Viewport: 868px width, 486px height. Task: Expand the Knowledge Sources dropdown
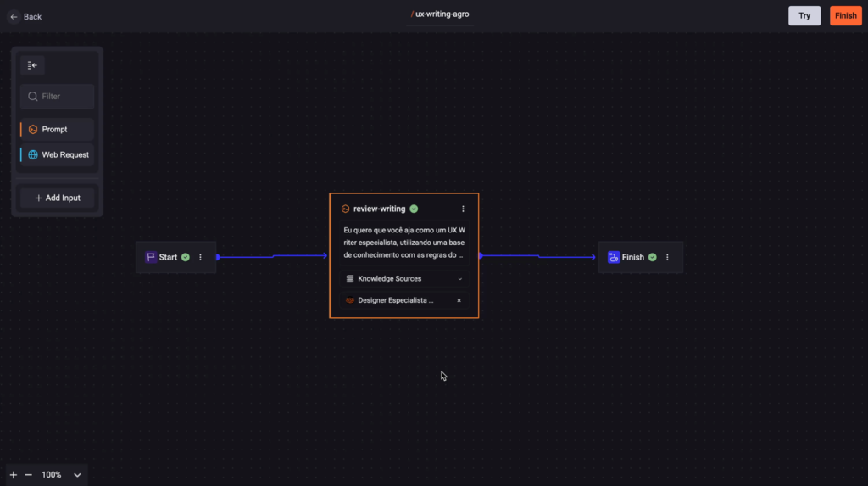click(x=459, y=279)
